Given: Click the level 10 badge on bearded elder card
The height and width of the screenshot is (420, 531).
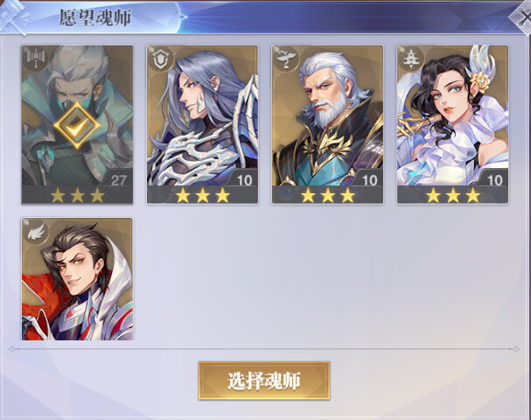Looking at the screenshot, I should pyautogui.click(x=369, y=179).
